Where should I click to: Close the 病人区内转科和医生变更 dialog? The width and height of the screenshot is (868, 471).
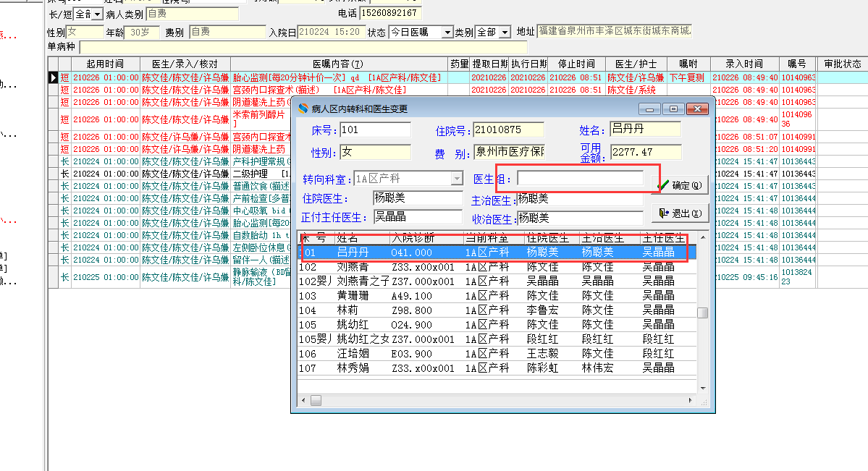[x=697, y=109]
